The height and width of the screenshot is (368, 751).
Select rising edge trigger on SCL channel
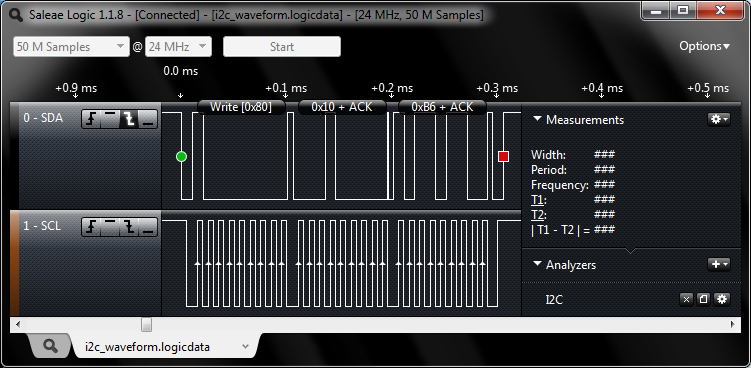(x=91, y=227)
